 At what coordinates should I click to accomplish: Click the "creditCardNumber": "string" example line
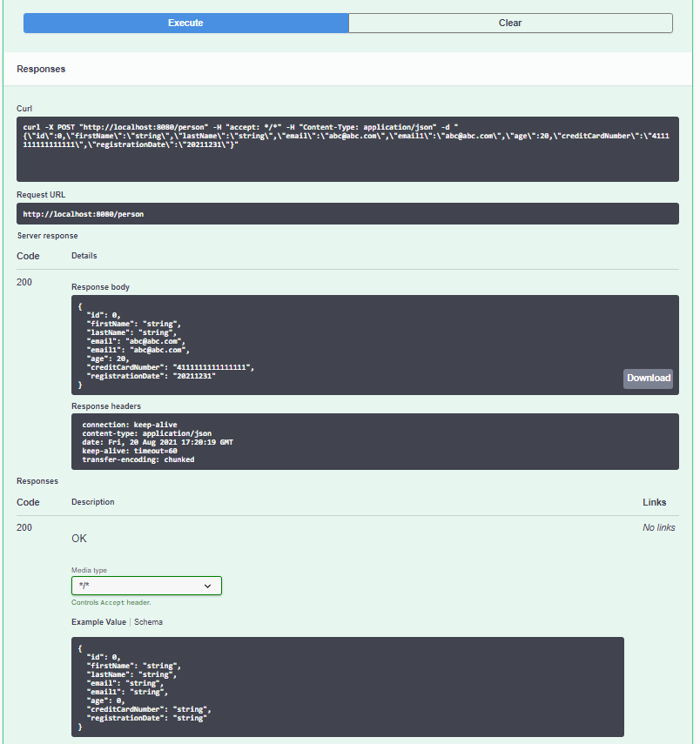click(149, 709)
